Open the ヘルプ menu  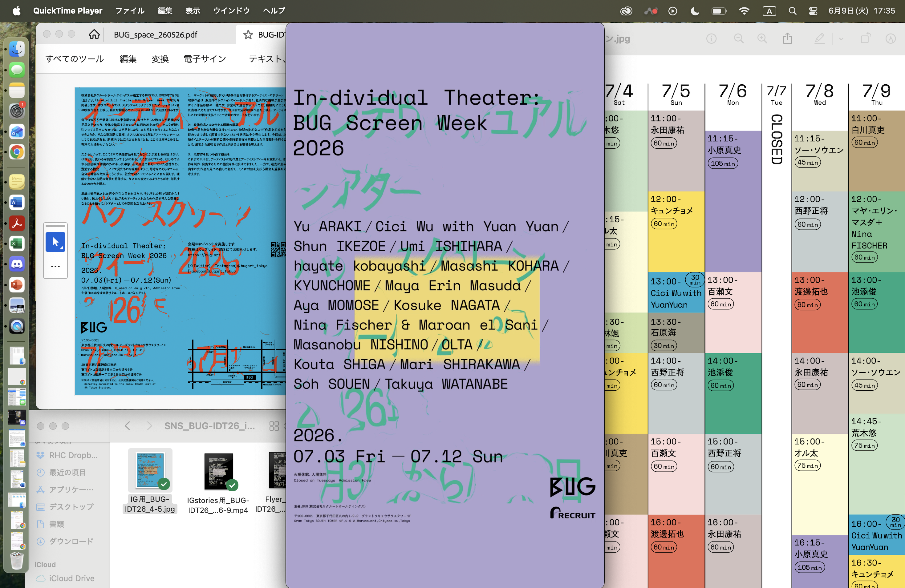pos(274,11)
